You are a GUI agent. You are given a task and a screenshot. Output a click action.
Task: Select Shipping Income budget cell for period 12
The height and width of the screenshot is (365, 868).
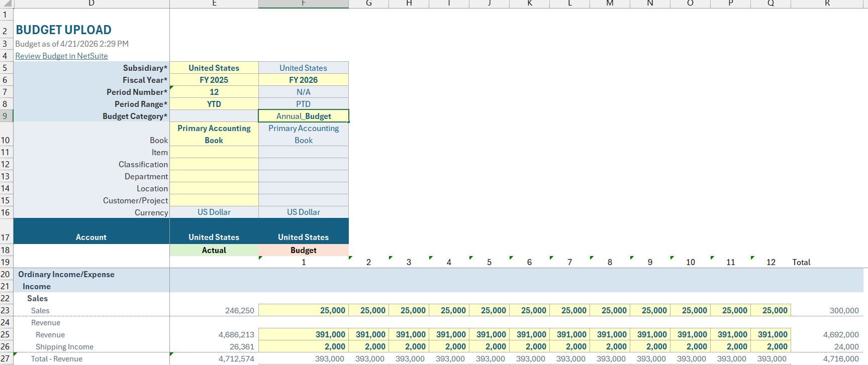[770, 346]
